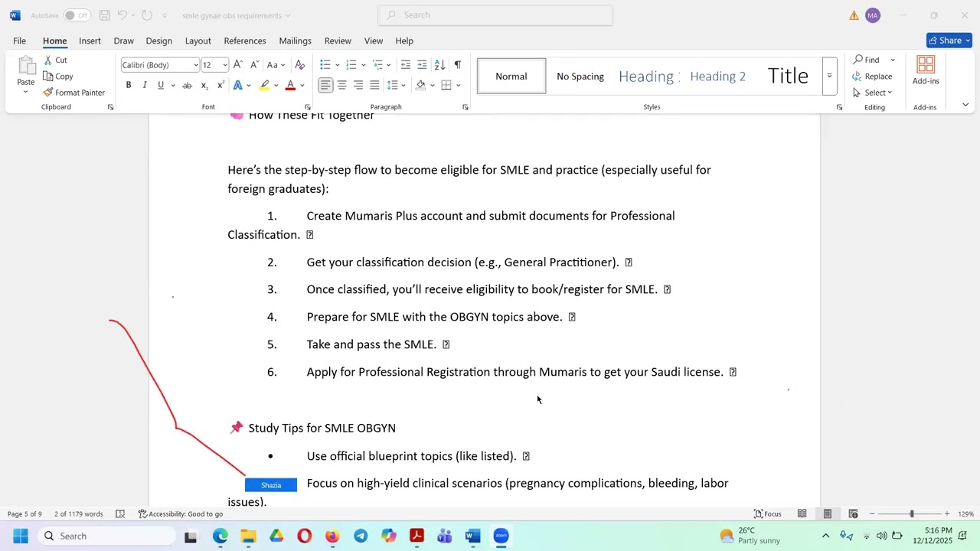Clear all formatting with eraser A icon
Viewport: 980px width, 551px height.
pos(300,65)
